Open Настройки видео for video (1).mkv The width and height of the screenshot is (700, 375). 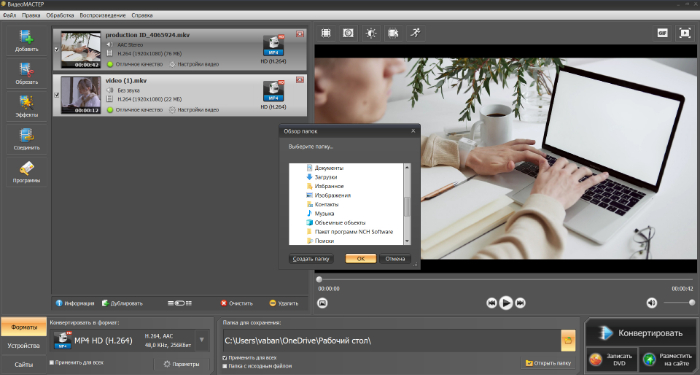(194, 110)
